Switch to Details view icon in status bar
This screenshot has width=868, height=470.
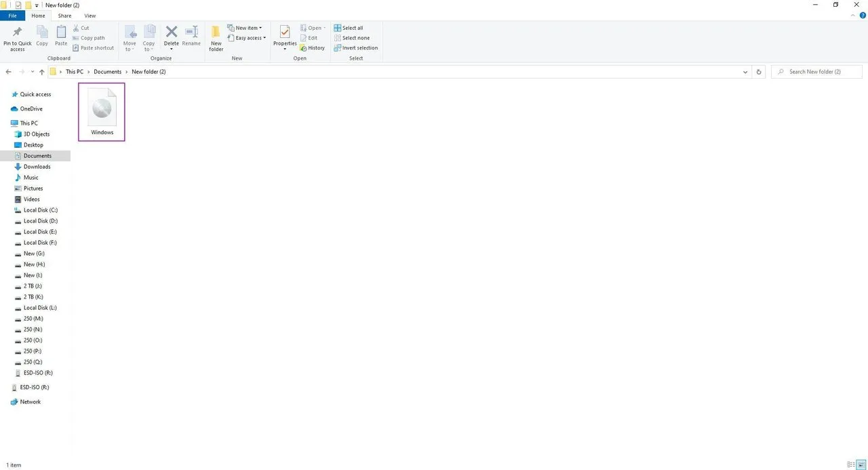click(x=850, y=465)
